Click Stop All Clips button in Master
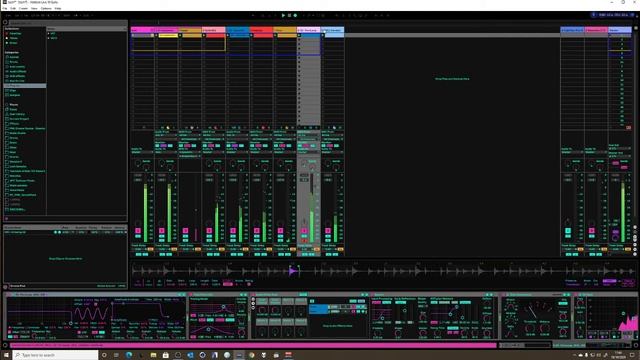The height and width of the screenshot is (360, 640). coord(628,128)
